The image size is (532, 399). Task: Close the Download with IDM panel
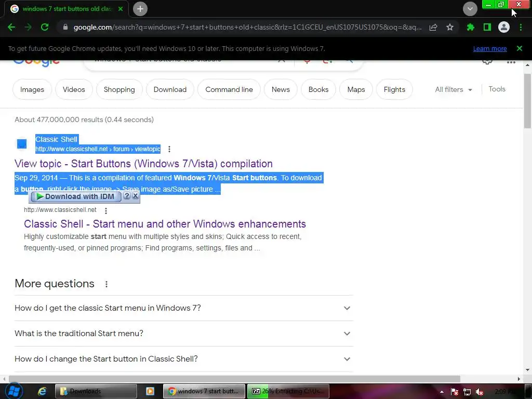point(136,196)
